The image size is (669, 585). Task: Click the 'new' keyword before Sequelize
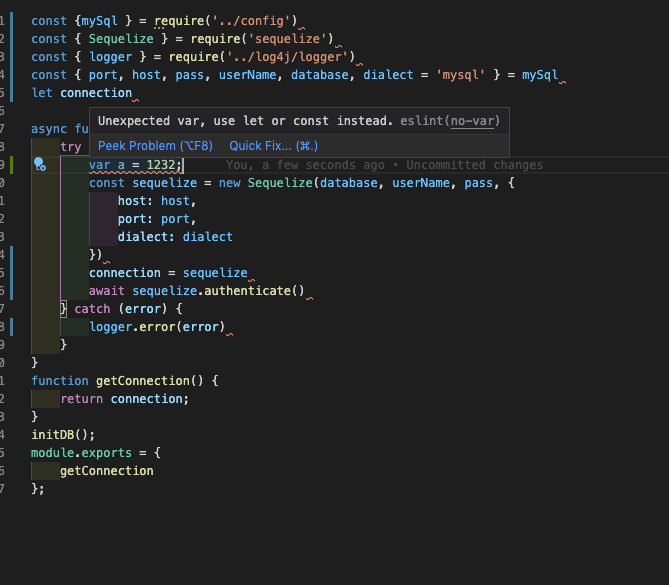click(230, 183)
